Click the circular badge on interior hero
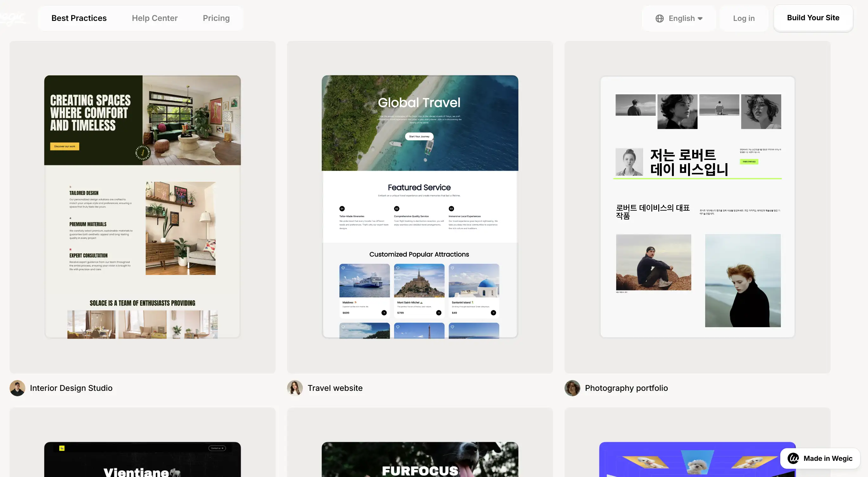 click(x=143, y=153)
